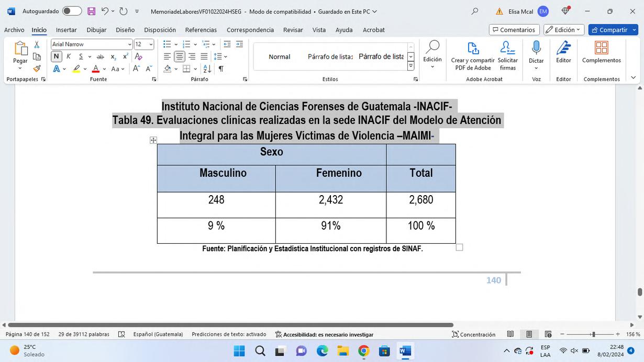This screenshot has height=362, width=644.
Task: Toggle subscript x₂ formatting
Action: pyautogui.click(x=113, y=56)
